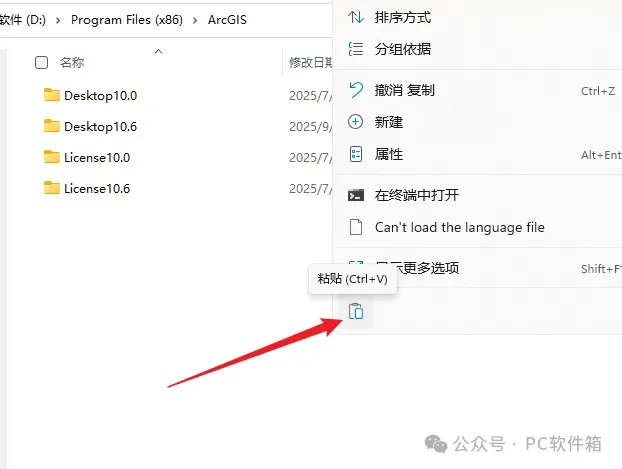The width and height of the screenshot is (622, 469).
Task: Click the terminal icon beside 在终端中打开
Action: (356, 195)
